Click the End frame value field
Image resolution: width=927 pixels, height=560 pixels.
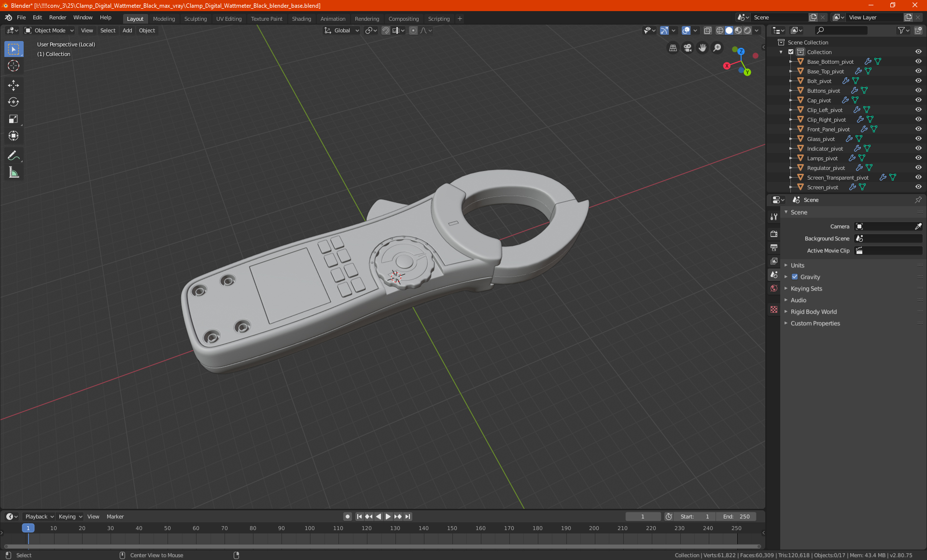coord(736,517)
